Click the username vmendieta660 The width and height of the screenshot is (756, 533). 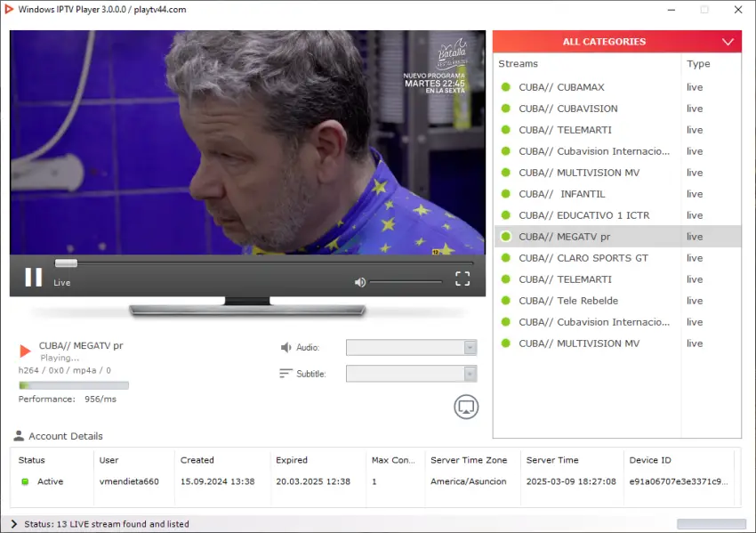pyautogui.click(x=129, y=481)
